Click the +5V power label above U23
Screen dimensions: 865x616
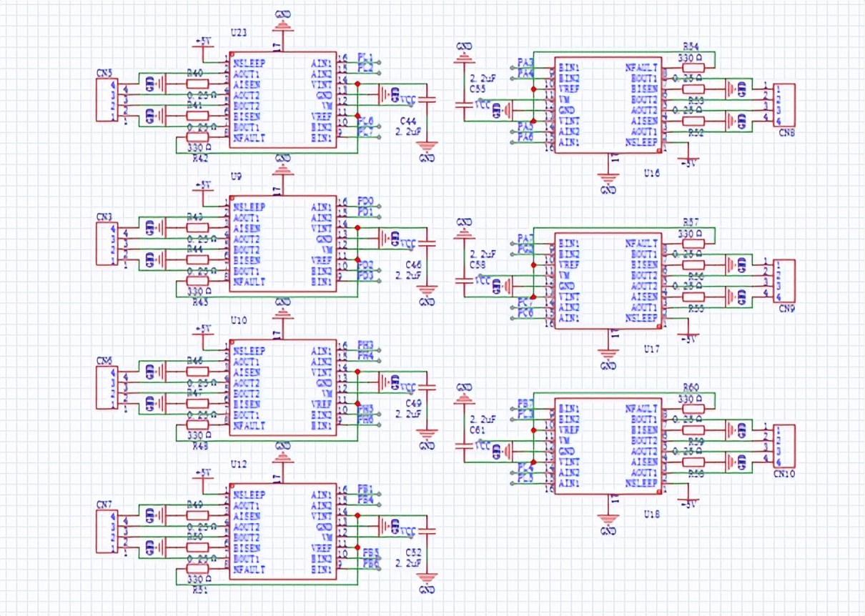203,42
